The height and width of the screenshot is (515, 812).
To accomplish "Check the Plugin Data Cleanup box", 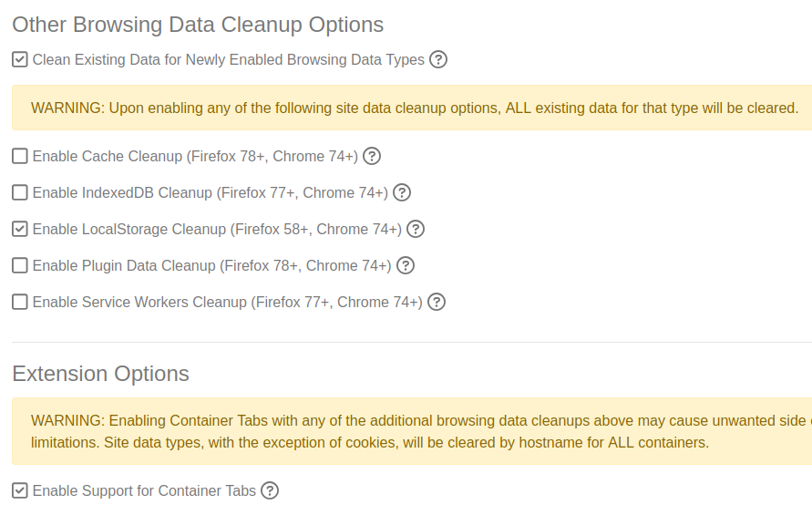I will pyautogui.click(x=20, y=265).
